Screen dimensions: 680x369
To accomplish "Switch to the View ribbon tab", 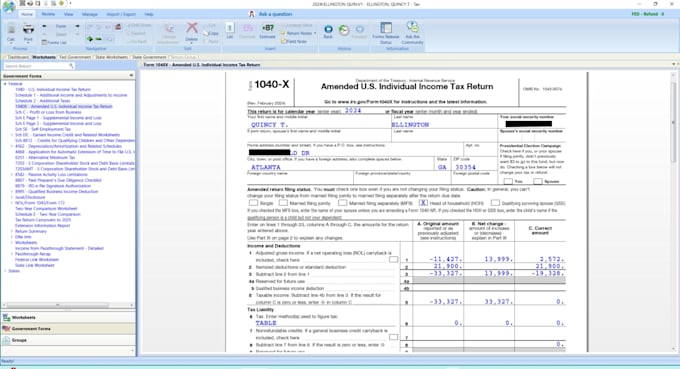I will pos(69,14).
